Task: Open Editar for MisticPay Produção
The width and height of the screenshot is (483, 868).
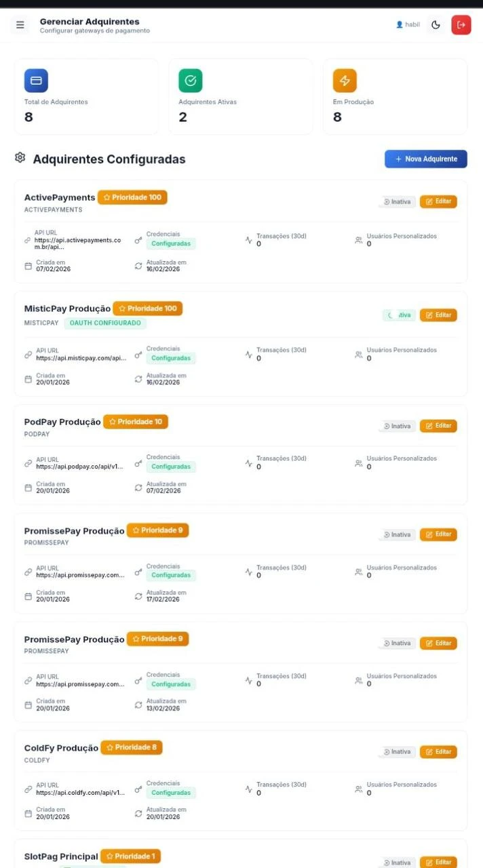Action: coord(438,315)
